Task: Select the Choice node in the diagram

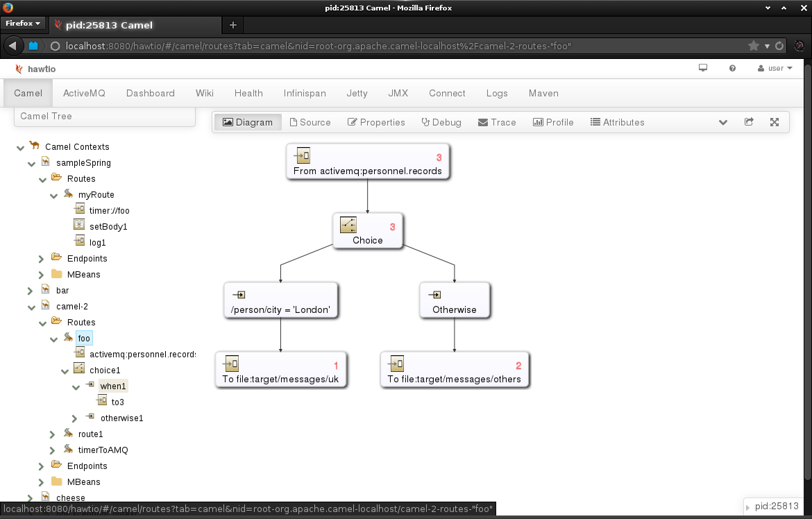Action: 368,230
